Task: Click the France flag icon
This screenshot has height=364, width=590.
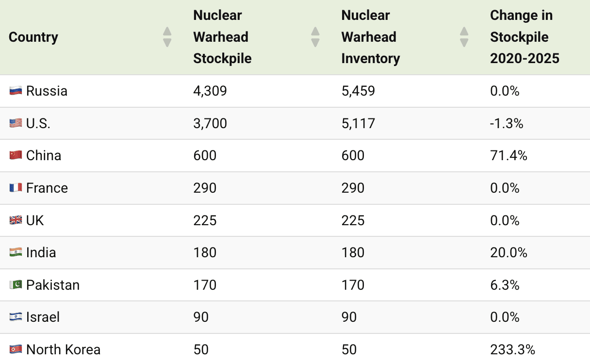Action: coord(16,188)
